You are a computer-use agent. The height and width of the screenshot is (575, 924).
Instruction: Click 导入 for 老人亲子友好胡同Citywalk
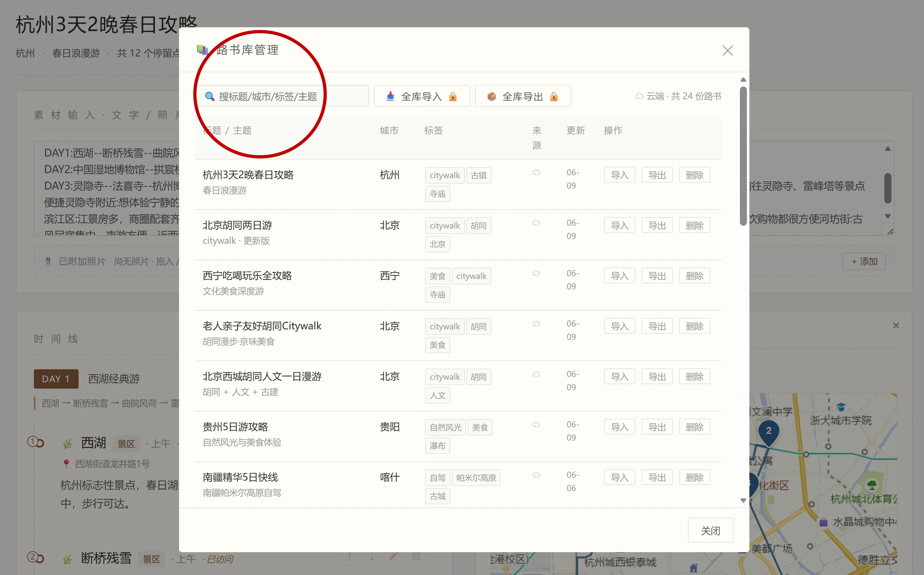619,326
